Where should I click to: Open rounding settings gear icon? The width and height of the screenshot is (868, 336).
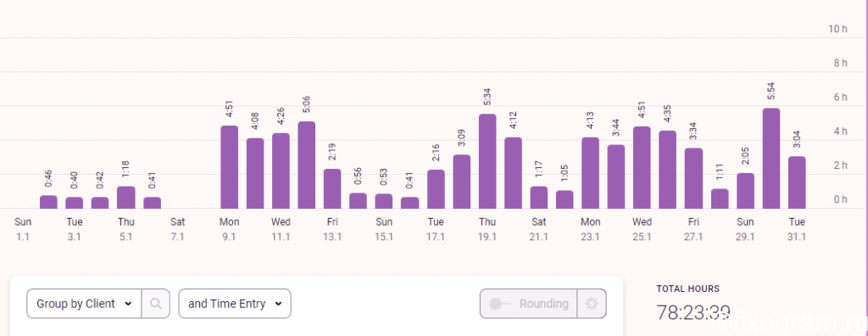tap(592, 304)
